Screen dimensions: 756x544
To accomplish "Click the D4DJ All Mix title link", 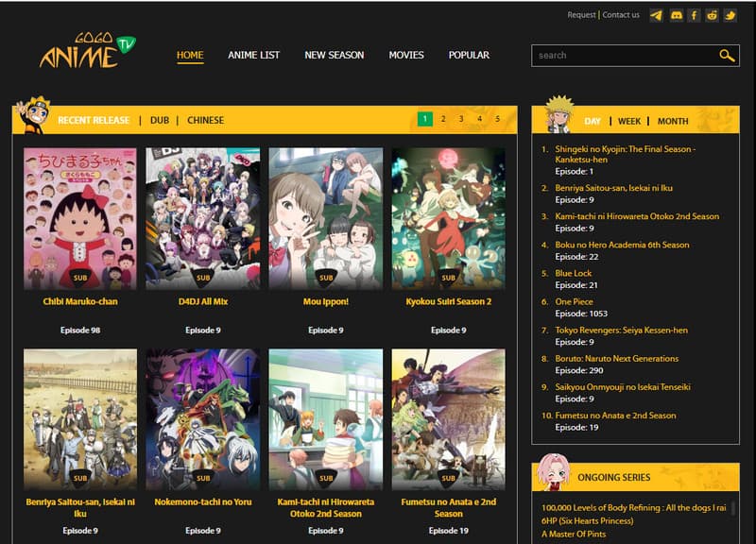I will (203, 301).
